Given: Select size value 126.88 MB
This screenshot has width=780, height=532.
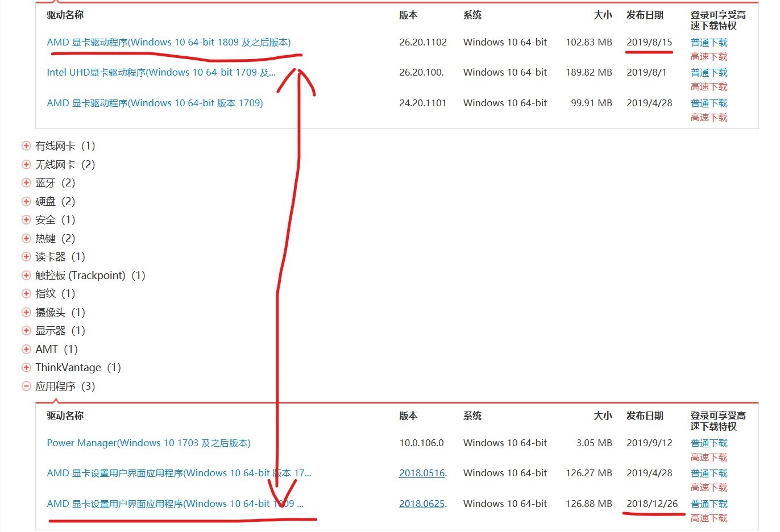Looking at the screenshot, I should 589,504.
